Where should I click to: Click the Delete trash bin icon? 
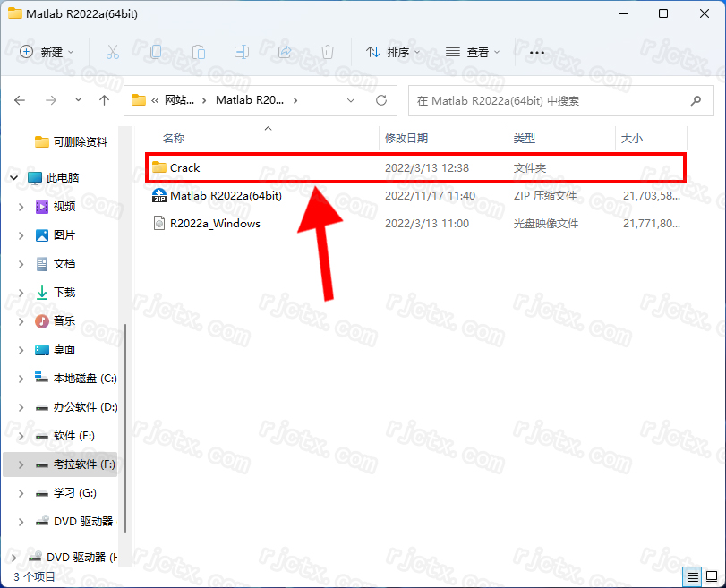(x=328, y=53)
